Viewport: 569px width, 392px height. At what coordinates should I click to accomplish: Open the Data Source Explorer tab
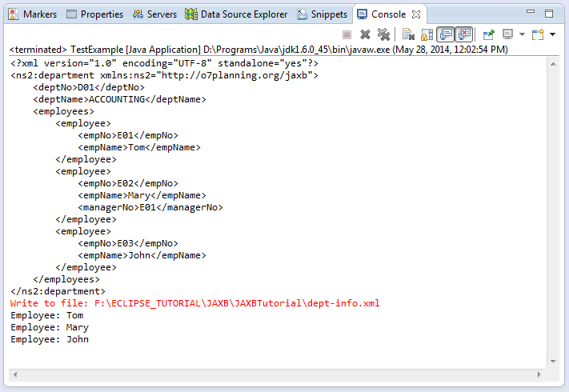[236, 14]
